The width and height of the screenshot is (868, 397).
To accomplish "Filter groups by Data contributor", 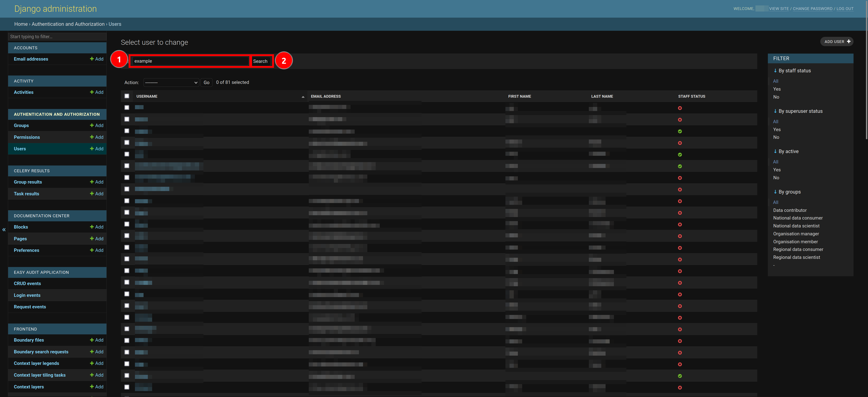I will tap(790, 210).
